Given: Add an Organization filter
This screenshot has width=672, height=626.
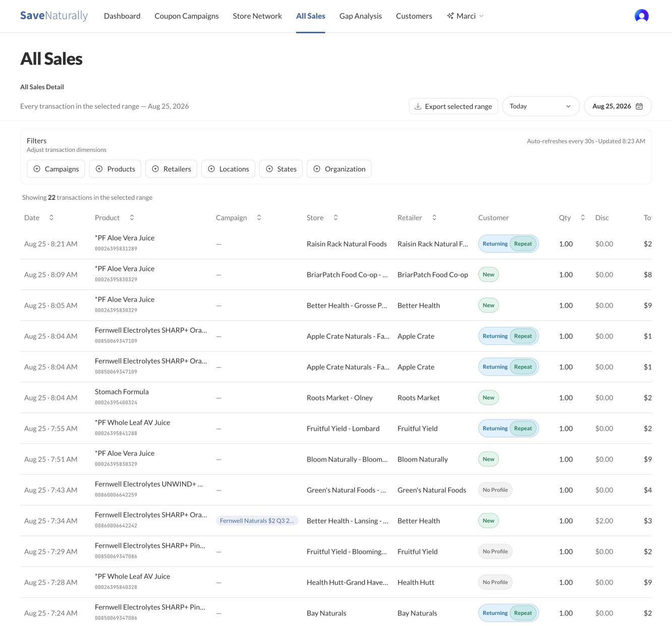Looking at the screenshot, I should 339,169.
